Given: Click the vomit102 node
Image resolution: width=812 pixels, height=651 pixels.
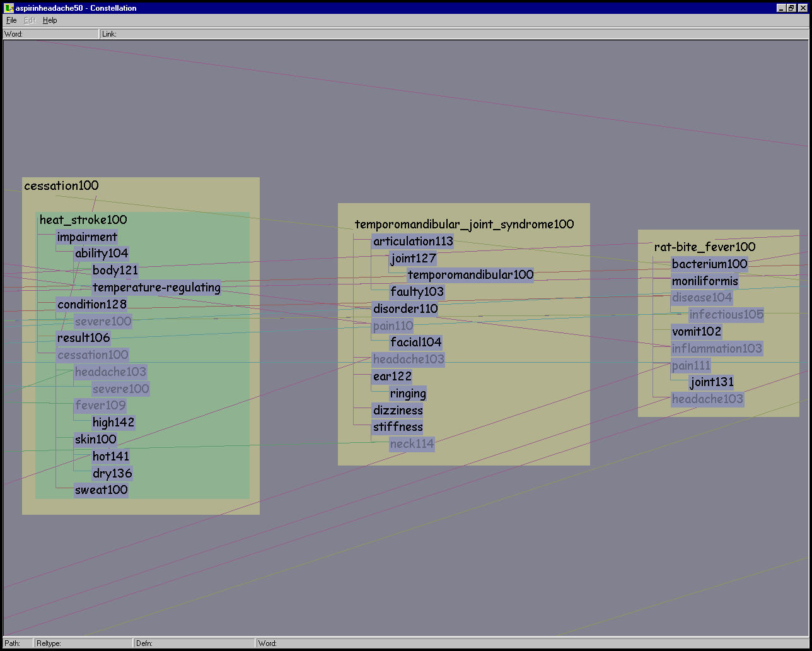Looking at the screenshot, I should [x=697, y=331].
